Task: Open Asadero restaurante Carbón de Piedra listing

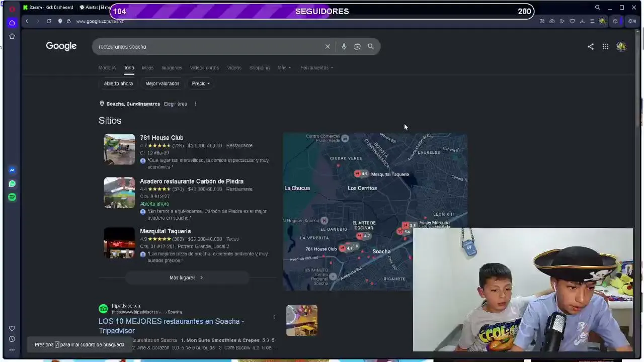Action: point(192,182)
